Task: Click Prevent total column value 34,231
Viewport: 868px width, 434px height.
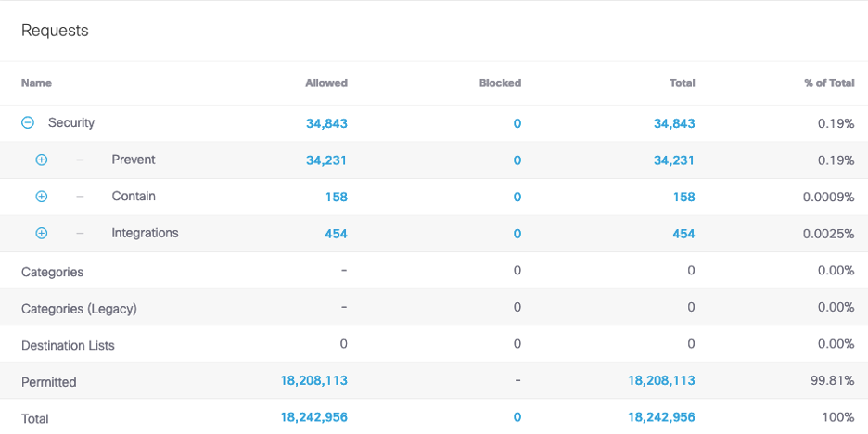Action: click(674, 160)
